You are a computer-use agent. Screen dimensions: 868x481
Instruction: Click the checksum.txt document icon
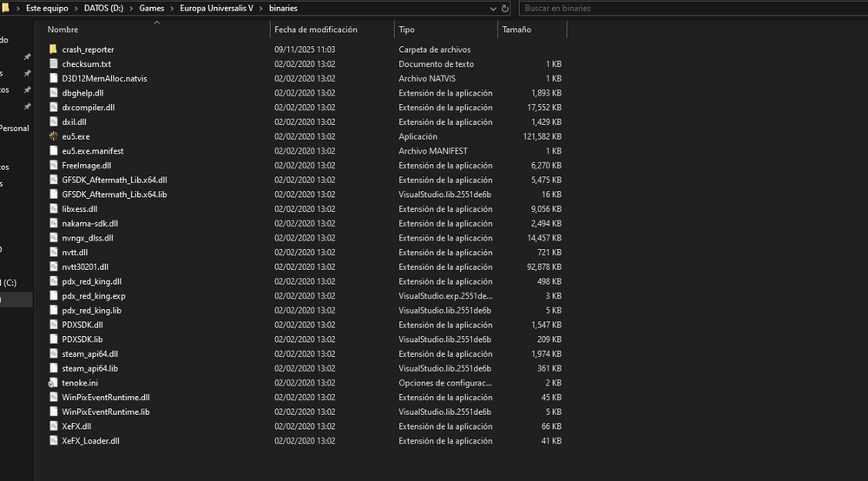coord(54,64)
